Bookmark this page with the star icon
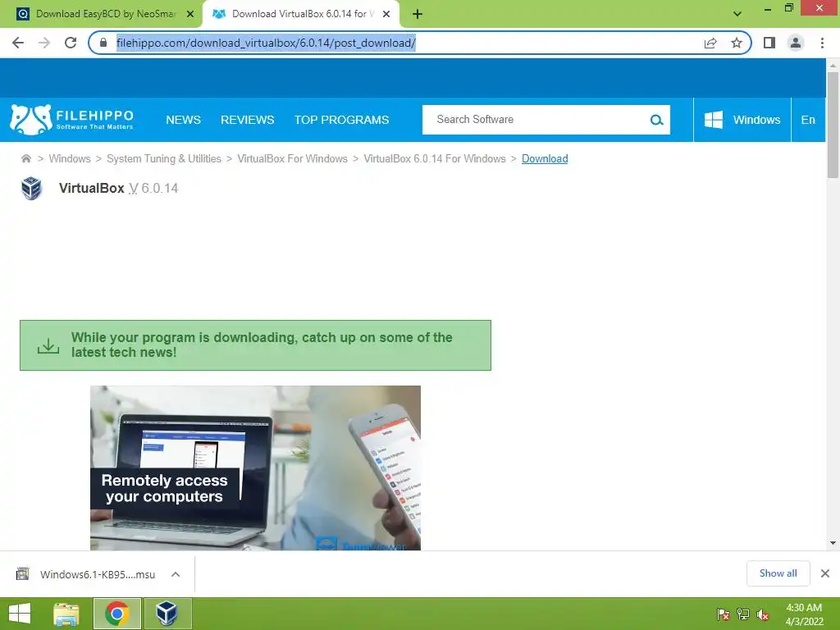 (737, 43)
